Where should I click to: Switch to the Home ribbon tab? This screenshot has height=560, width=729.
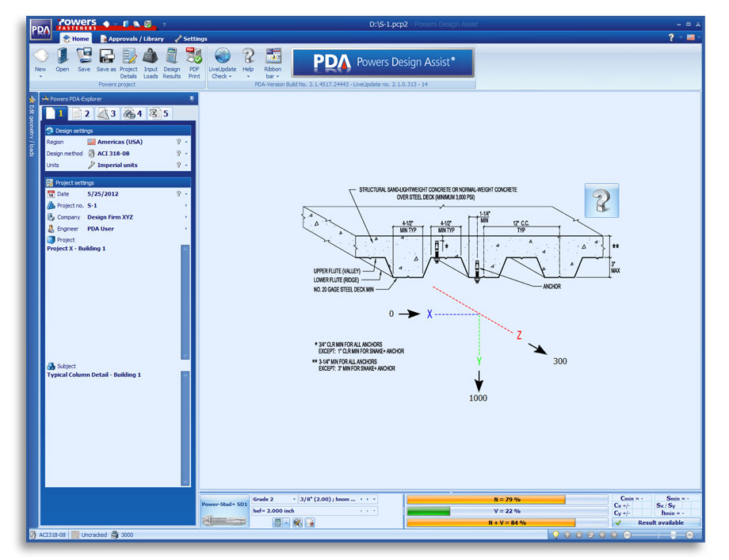tap(76, 39)
